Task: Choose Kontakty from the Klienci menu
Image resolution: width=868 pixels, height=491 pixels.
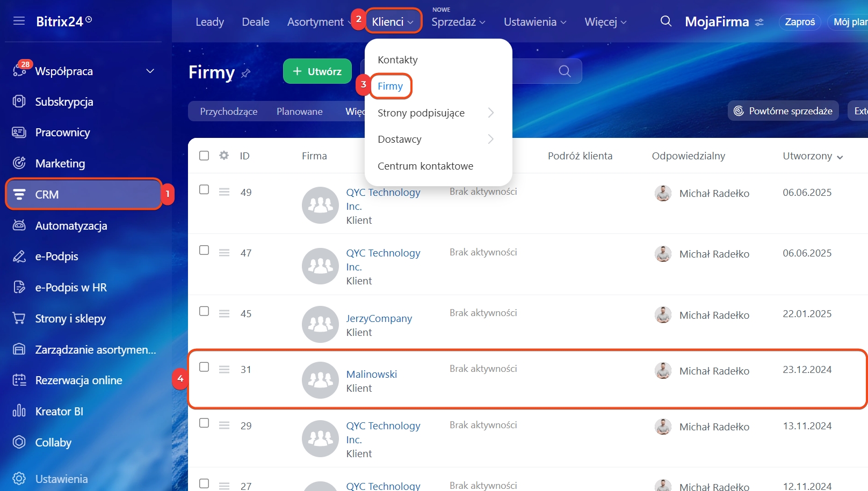Action: pos(397,60)
